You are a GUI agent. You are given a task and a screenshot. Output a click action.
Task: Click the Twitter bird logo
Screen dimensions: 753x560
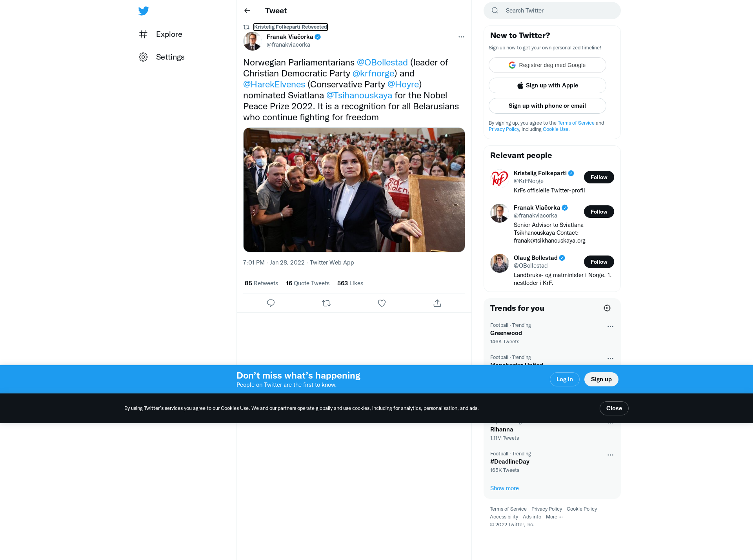click(x=144, y=11)
